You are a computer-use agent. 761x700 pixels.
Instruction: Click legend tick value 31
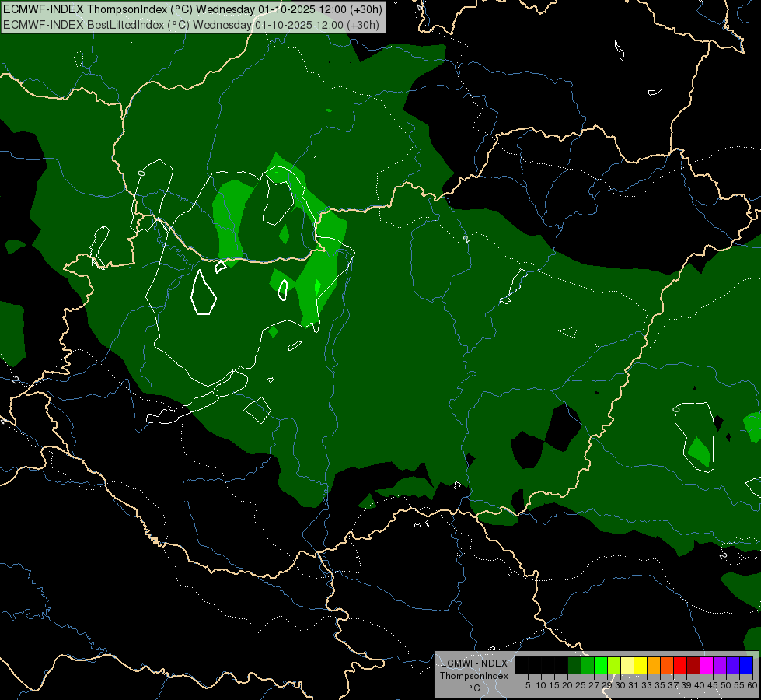click(634, 685)
